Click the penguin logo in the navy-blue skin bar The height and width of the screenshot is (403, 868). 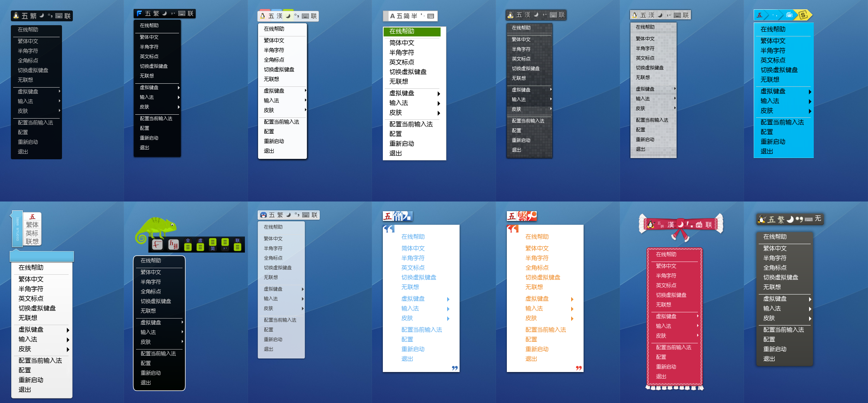[x=16, y=15]
